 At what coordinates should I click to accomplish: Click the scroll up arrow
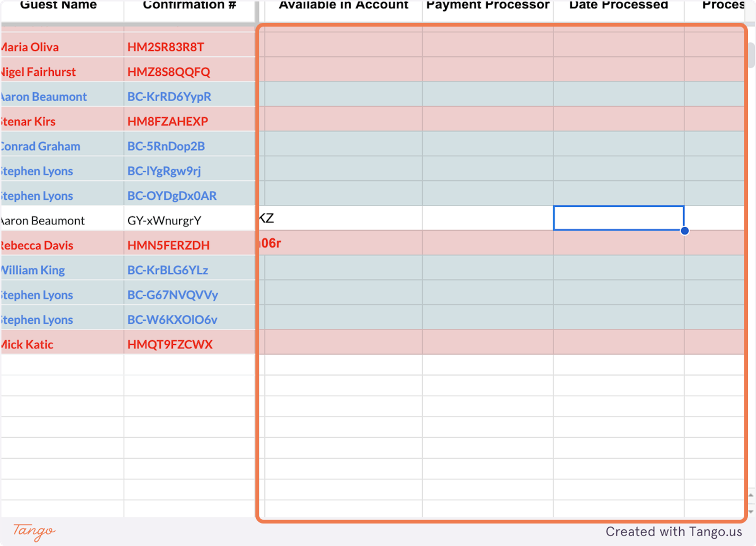tap(751, 495)
